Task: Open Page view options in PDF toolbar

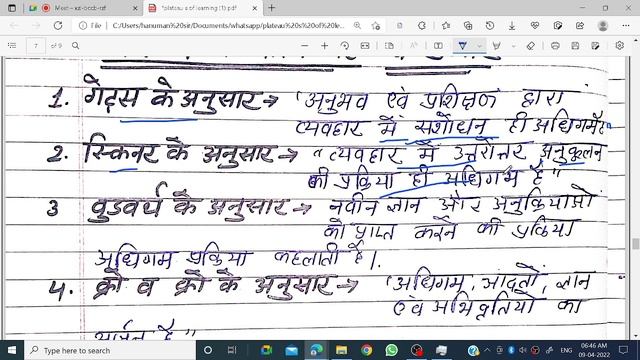Action: (x=389, y=46)
